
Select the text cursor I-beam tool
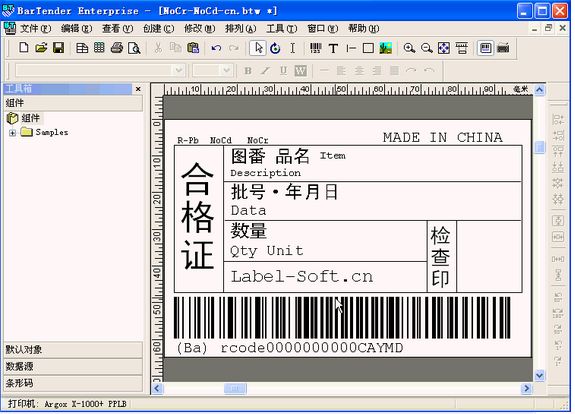pos(292,48)
